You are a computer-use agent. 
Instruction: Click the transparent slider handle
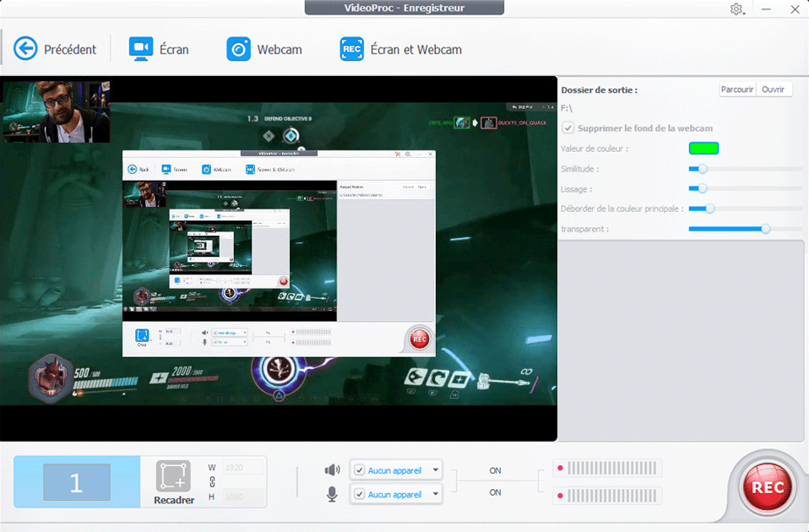click(766, 229)
